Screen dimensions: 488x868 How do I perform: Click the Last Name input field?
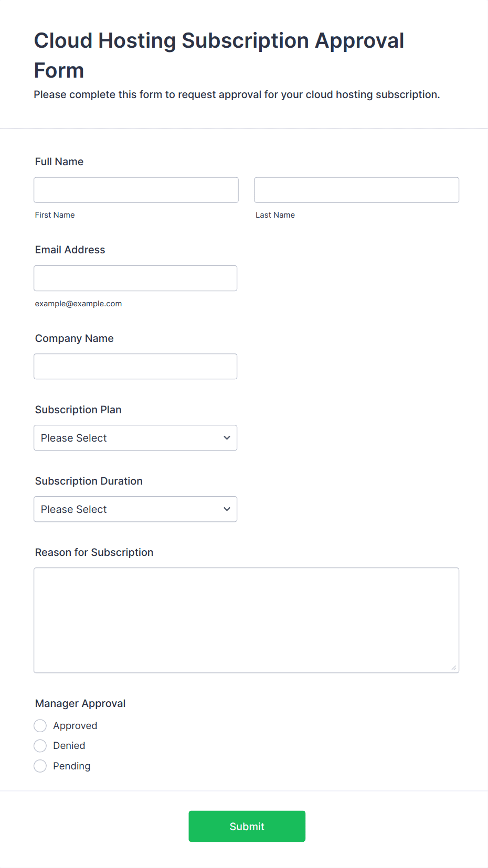(356, 190)
